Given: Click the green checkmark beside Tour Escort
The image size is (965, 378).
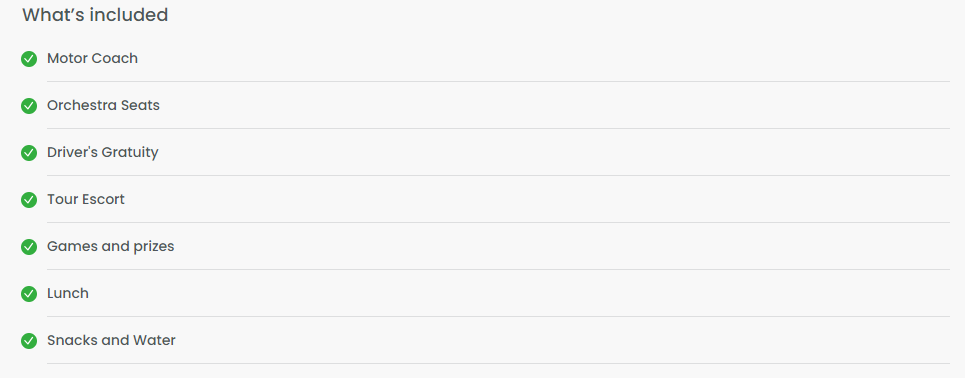Looking at the screenshot, I should tap(29, 200).
